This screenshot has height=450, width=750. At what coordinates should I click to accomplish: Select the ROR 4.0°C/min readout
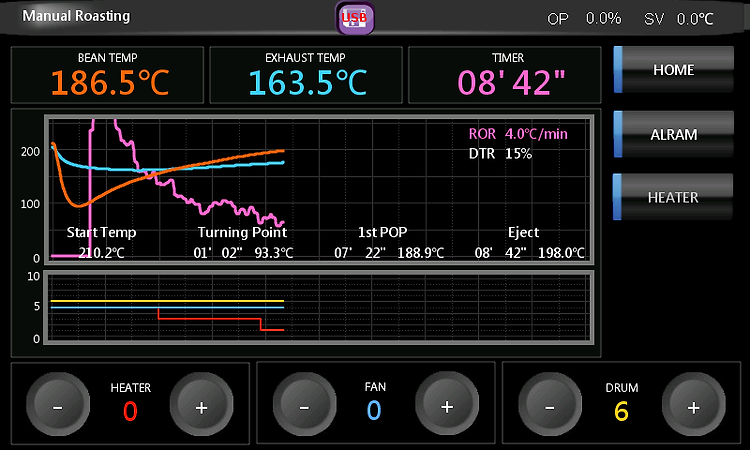coord(518,133)
